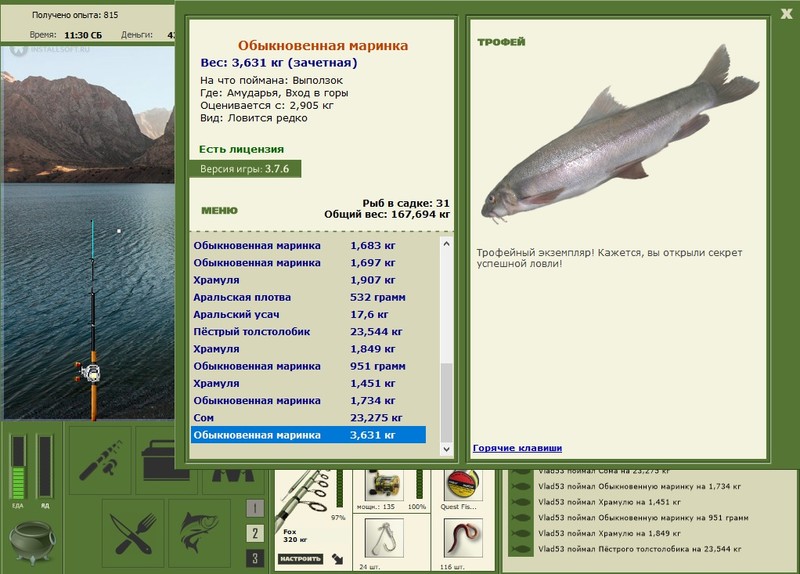Click fish icon beside 'Пёстрого толстолобика' log entry
Image resolution: width=800 pixels, height=574 pixels.
tap(520, 550)
